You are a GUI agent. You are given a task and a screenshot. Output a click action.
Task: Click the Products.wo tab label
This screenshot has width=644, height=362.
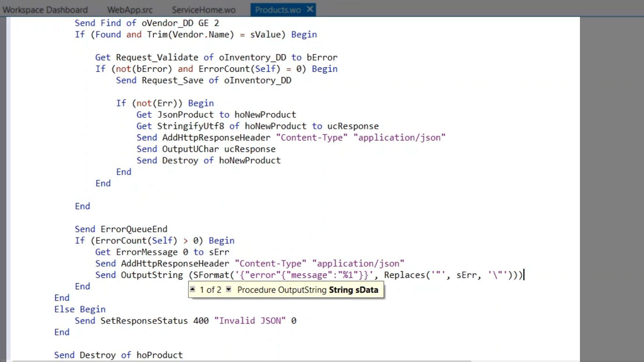coord(278,10)
